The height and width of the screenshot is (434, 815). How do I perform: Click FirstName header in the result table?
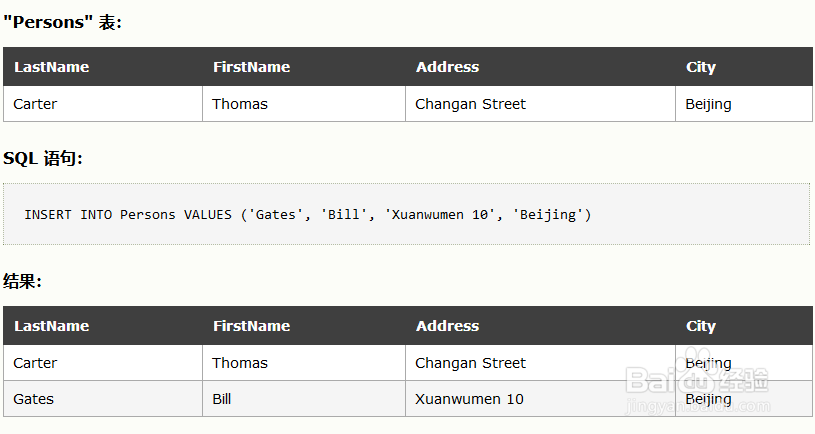coord(251,326)
